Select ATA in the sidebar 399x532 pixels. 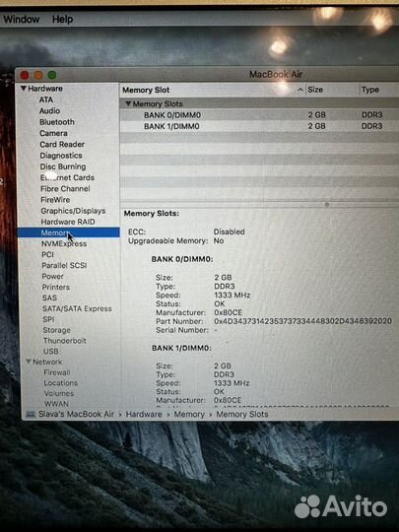45,100
